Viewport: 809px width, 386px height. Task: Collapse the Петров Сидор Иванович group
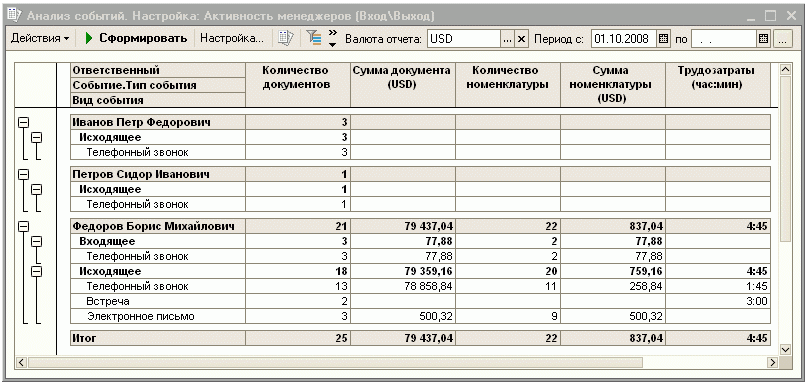tap(23, 174)
